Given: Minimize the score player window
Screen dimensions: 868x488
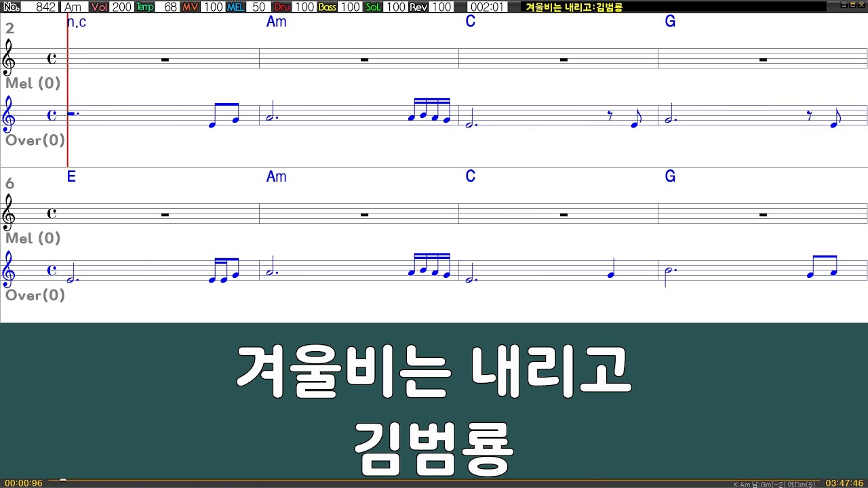Looking at the screenshot, I should [x=844, y=5].
